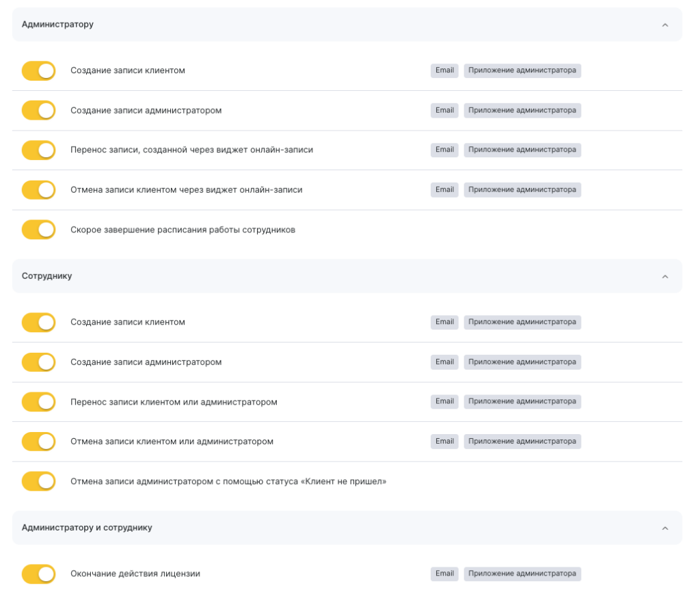
Task: Collapse "Администратору и сотруднику" section via chevron
Action: click(664, 528)
